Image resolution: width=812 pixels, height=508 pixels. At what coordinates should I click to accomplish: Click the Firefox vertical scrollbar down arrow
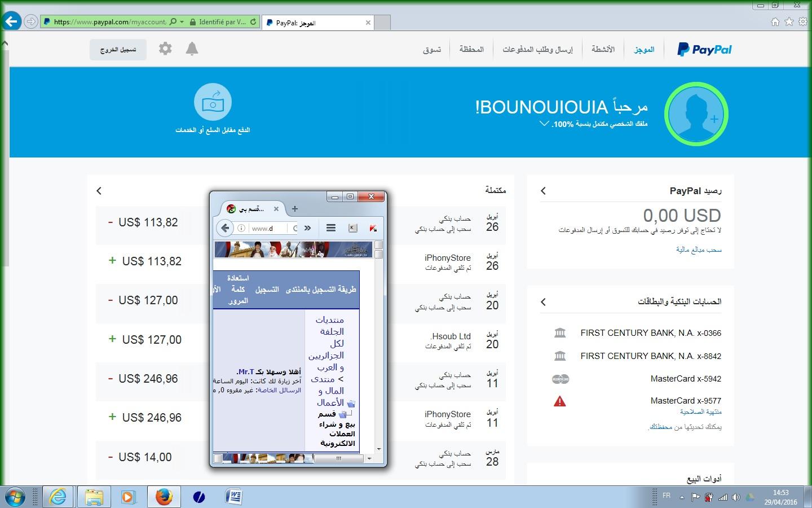pyautogui.click(x=379, y=449)
